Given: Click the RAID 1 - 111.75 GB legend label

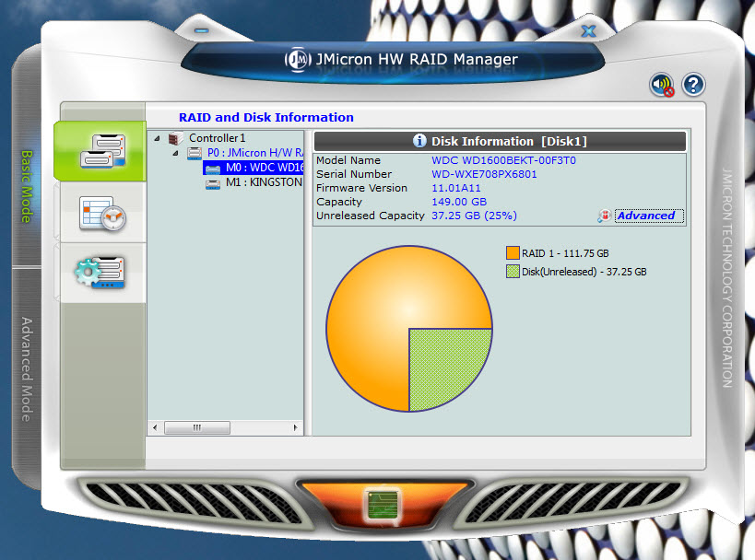Looking at the screenshot, I should point(565,253).
